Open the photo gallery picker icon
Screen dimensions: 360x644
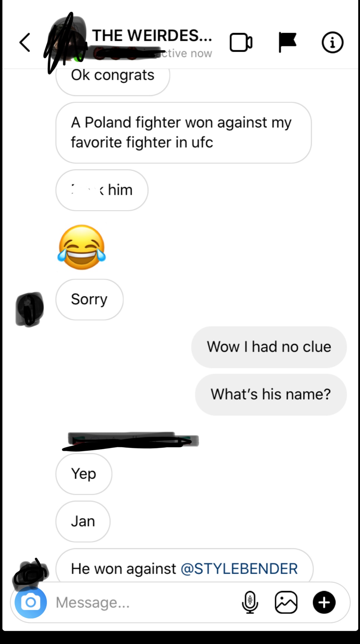point(286,602)
